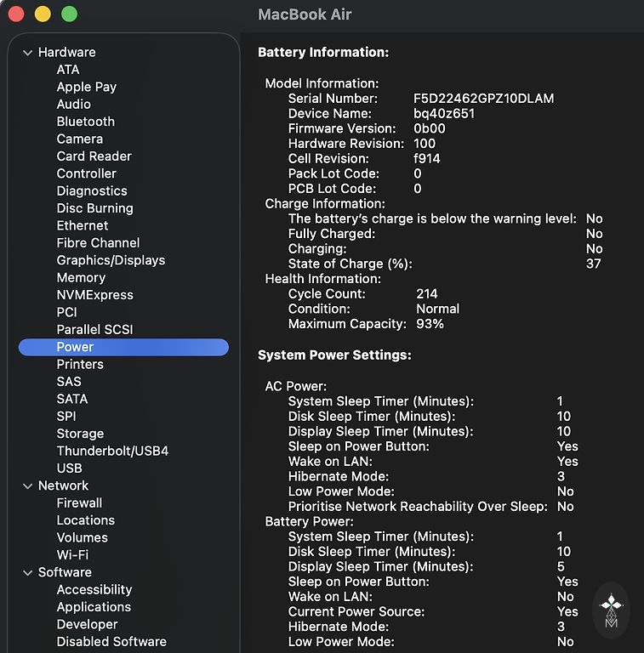
Task: Collapse the Software section chevron
Action: point(28,573)
